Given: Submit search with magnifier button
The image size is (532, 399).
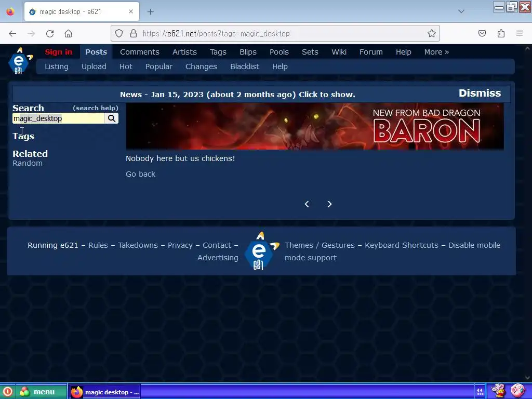Looking at the screenshot, I should [x=112, y=118].
